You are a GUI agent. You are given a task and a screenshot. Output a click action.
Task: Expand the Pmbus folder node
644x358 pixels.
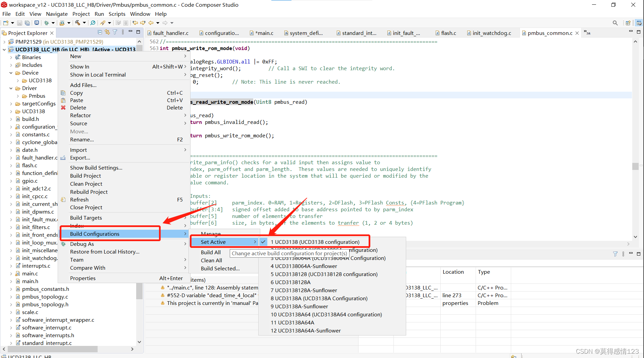[17, 96]
